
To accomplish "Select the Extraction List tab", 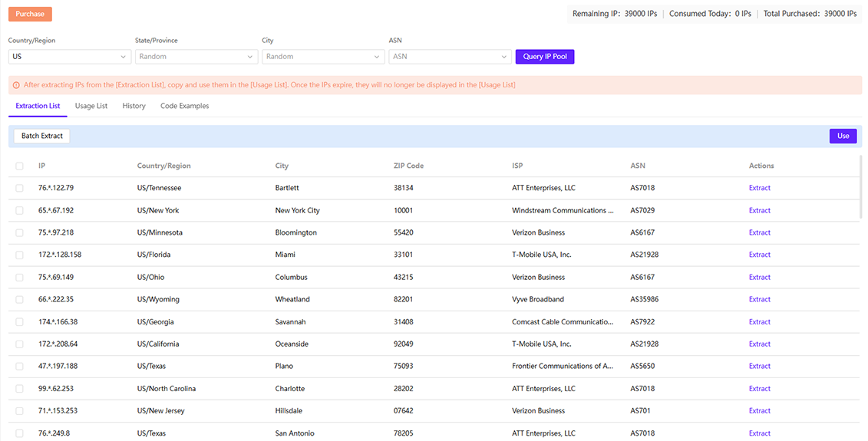I will (x=38, y=106).
